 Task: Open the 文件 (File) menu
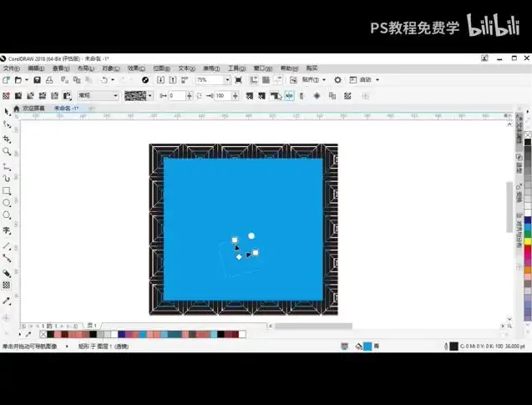pyautogui.click(x=11, y=68)
